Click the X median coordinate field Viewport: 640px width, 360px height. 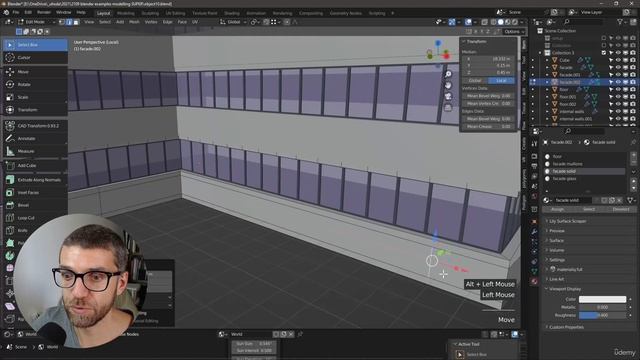pos(488,59)
